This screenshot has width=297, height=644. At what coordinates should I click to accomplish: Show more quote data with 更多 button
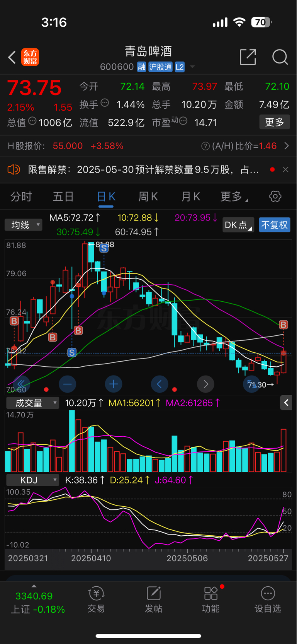click(x=274, y=122)
